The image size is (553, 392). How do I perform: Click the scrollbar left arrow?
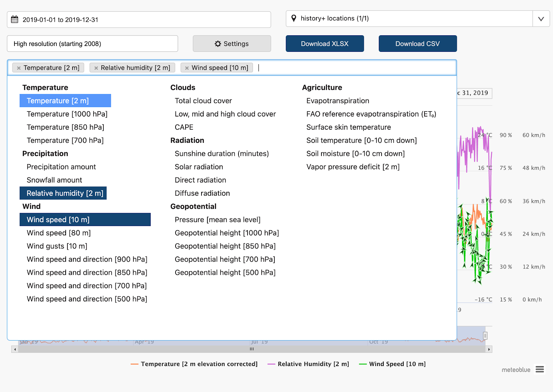(x=15, y=349)
